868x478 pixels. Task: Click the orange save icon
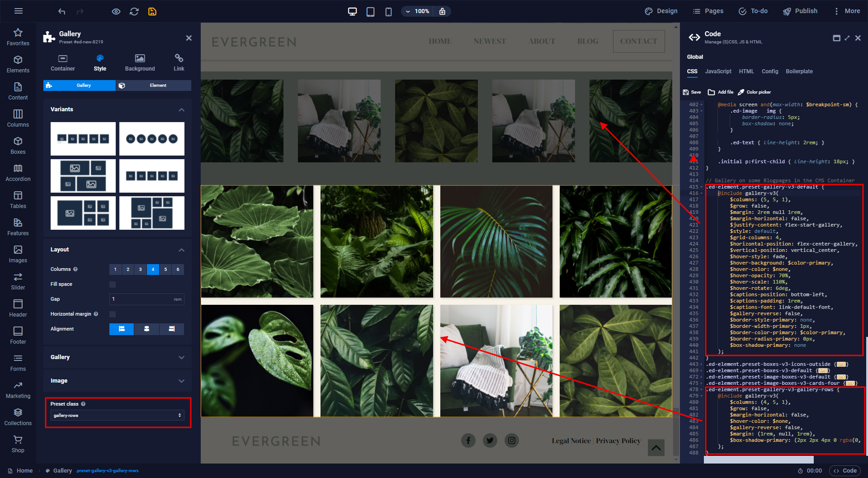[152, 11]
